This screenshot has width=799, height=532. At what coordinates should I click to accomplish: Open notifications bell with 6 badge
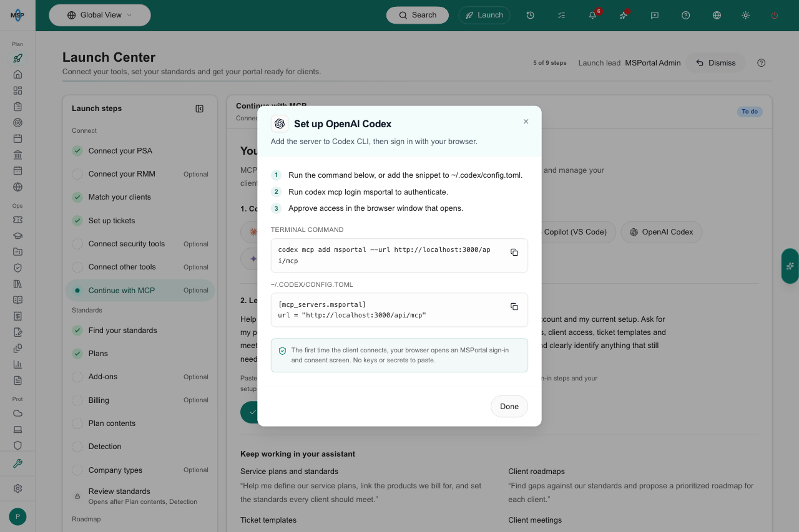pyautogui.click(x=592, y=15)
